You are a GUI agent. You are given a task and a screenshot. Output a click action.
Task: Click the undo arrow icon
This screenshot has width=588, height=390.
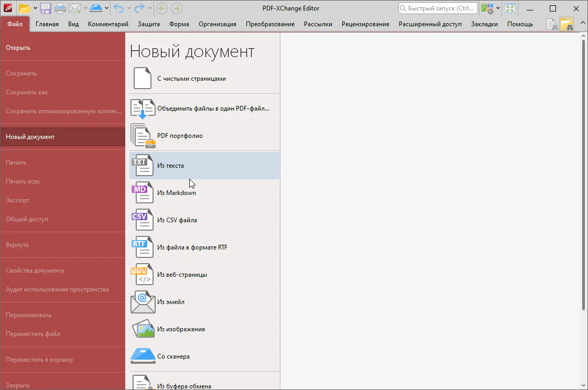(118, 8)
